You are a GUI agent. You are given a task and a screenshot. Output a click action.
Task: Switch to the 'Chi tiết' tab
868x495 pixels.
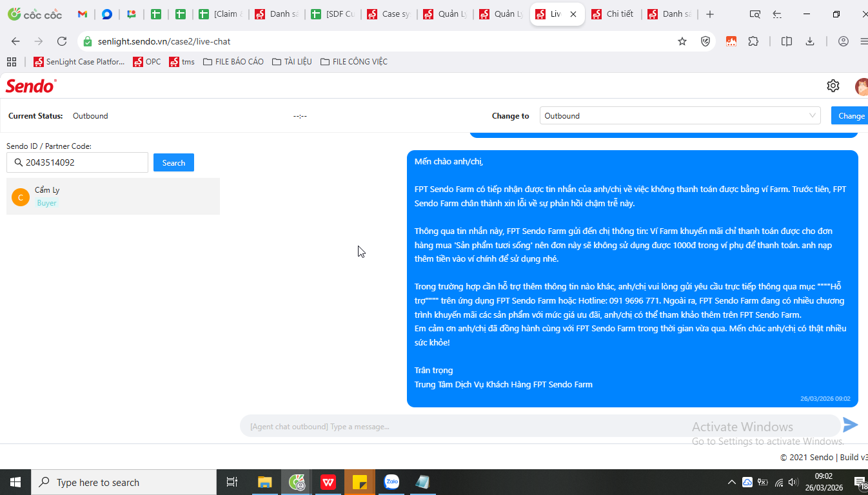[613, 14]
